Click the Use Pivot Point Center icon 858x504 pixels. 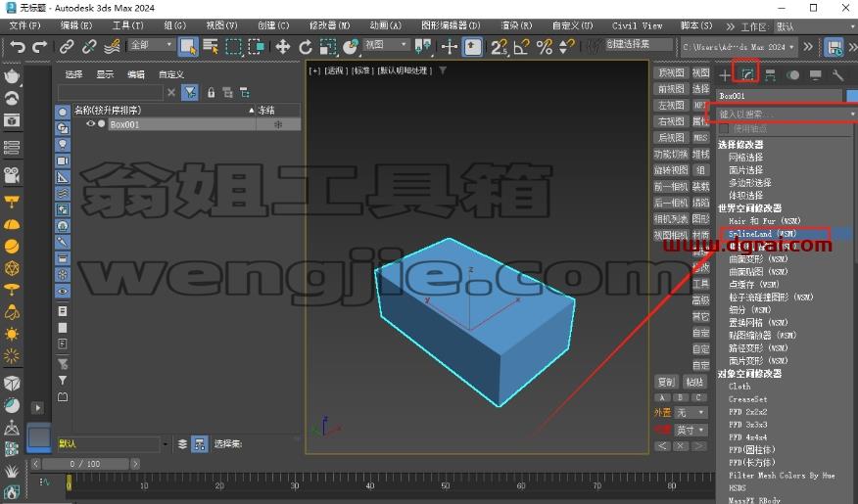[422, 47]
